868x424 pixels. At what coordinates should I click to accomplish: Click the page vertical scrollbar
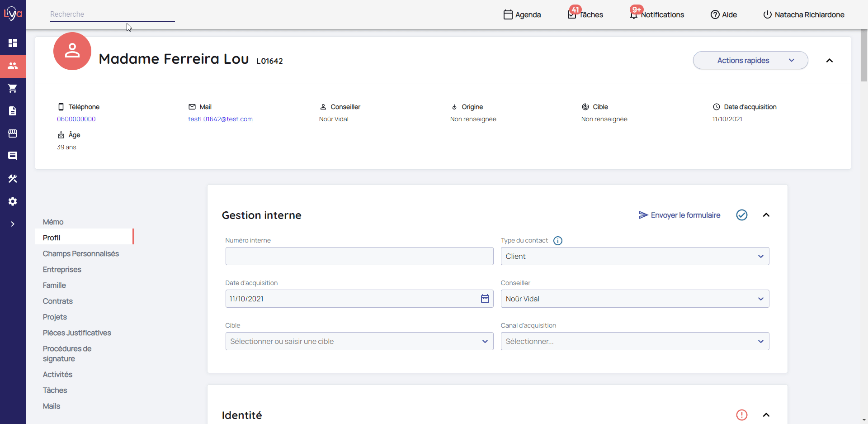pos(864,55)
